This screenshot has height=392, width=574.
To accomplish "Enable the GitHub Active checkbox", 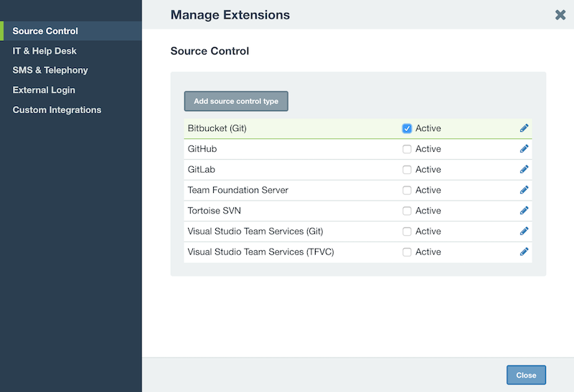I will click(x=407, y=149).
